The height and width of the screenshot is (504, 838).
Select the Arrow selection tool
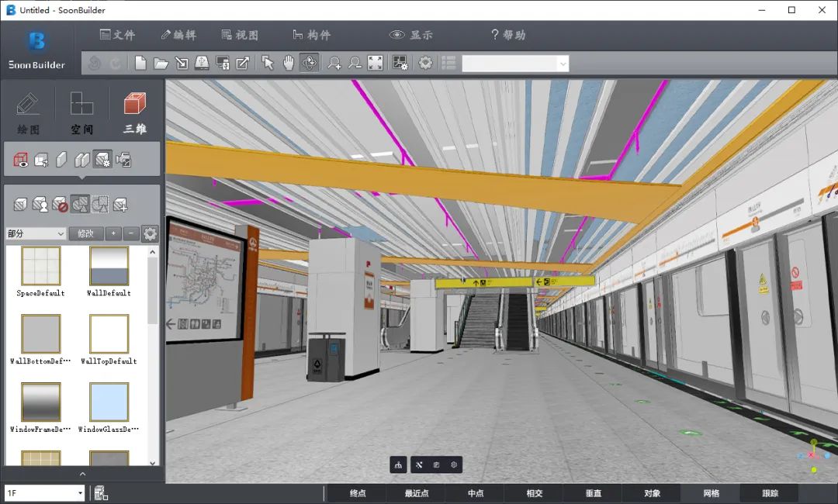[268, 62]
